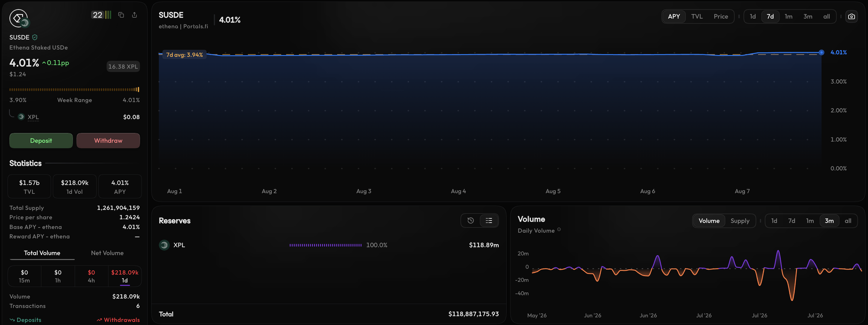Click the ethena | Portals.fi subtitle
Screen dimensions: 868x325
[184, 26]
